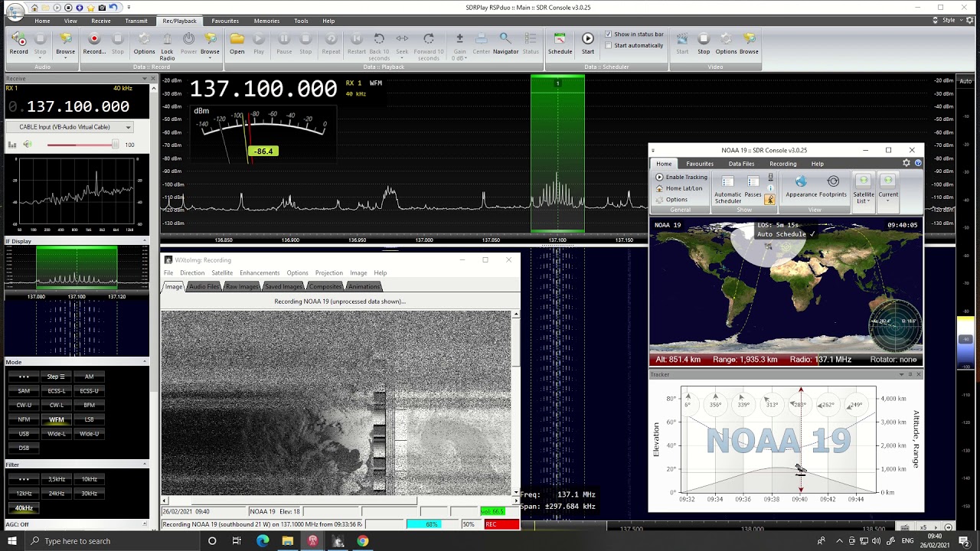Switch to WXtoImg Raw Images tab
Screen dimensions: 980x551
(x=242, y=286)
